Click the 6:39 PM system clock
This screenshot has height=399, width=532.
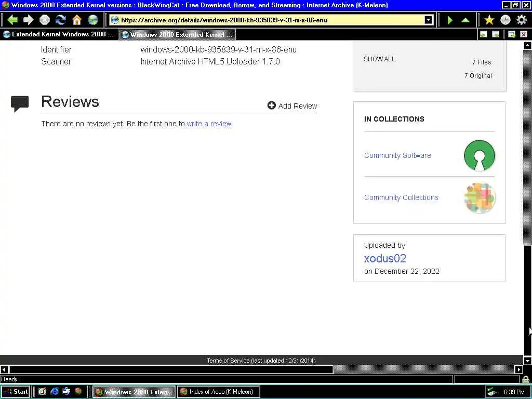pyautogui.click(x=514, y=392)
